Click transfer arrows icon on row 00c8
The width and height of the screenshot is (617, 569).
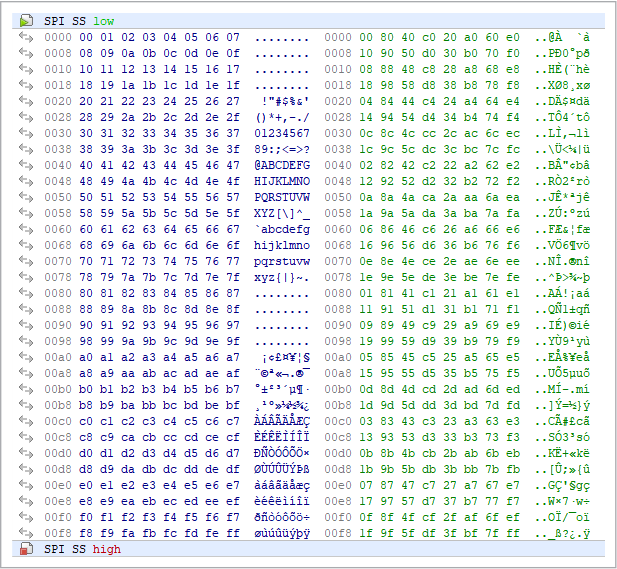pos(26,437)
